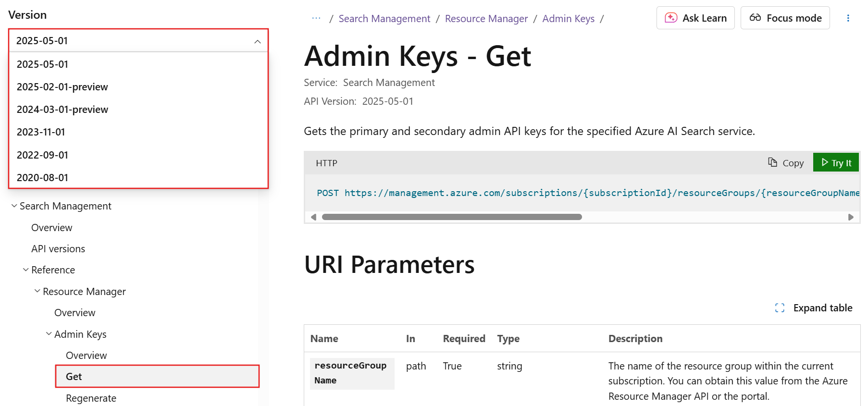Screen dimensions: 868x406
Task: Go to Admin Keys breadcrumb link
Action: click(568, 19)
